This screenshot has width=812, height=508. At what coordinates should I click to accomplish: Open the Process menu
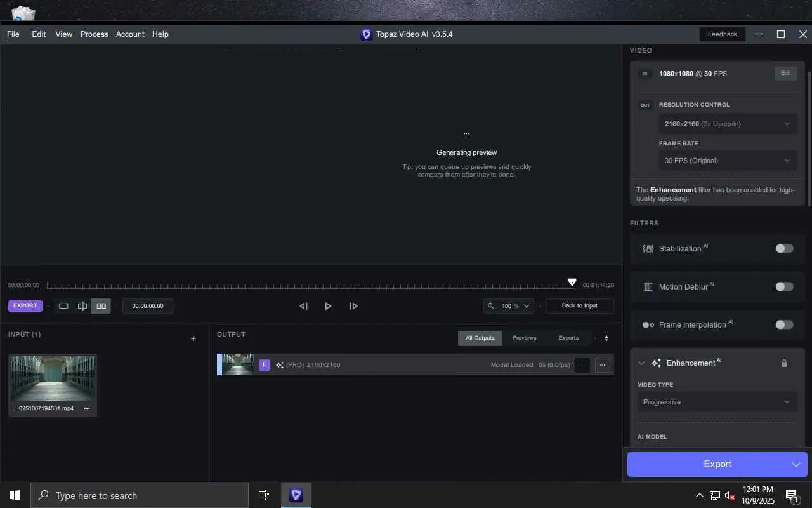tap(95, 34)
